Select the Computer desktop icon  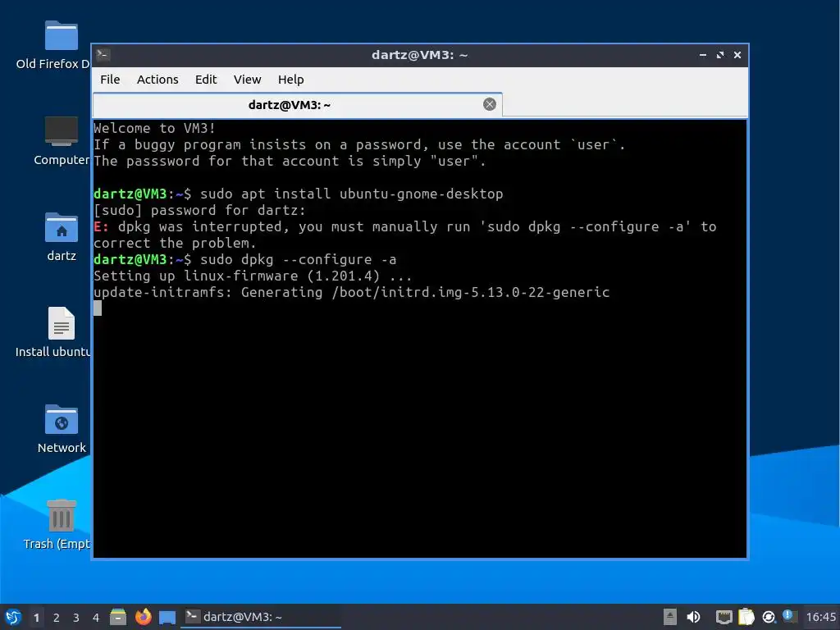(61, 141)
